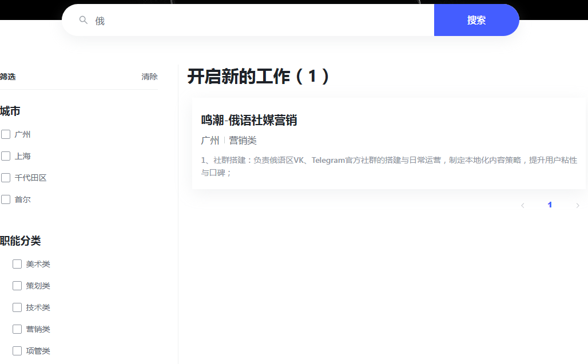The height and width of the screenshot is (364, 588).
Task: Enable the 首尔 city filter
Action: (x=6, y=199)
